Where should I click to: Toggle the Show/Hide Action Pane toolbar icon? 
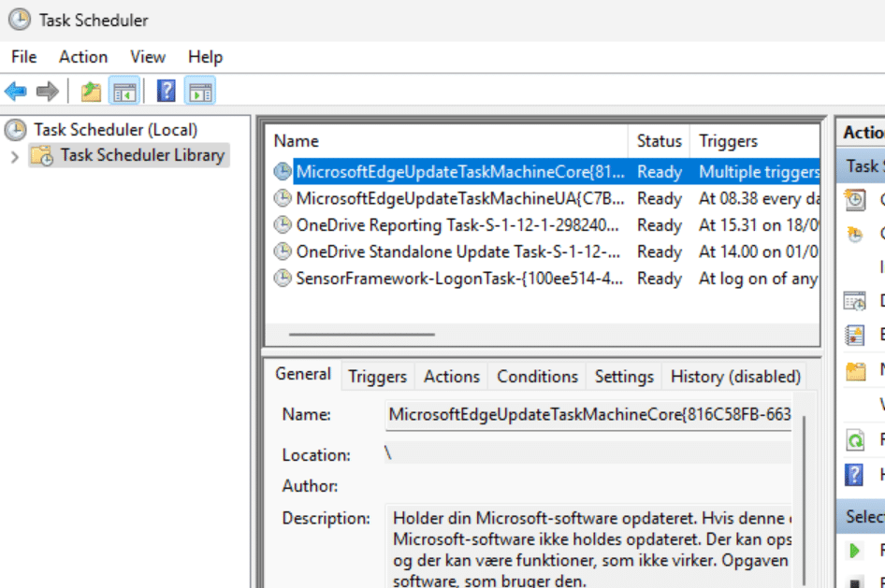click(200, 91)
